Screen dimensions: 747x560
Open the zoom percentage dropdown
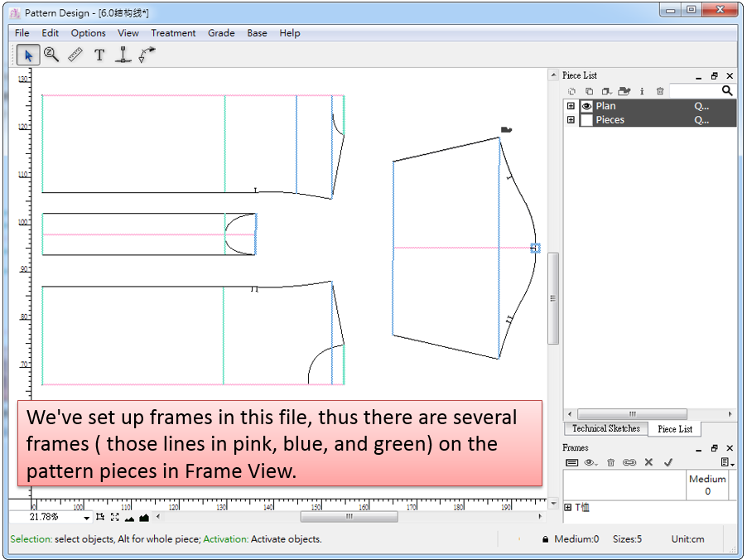[86, 518]
